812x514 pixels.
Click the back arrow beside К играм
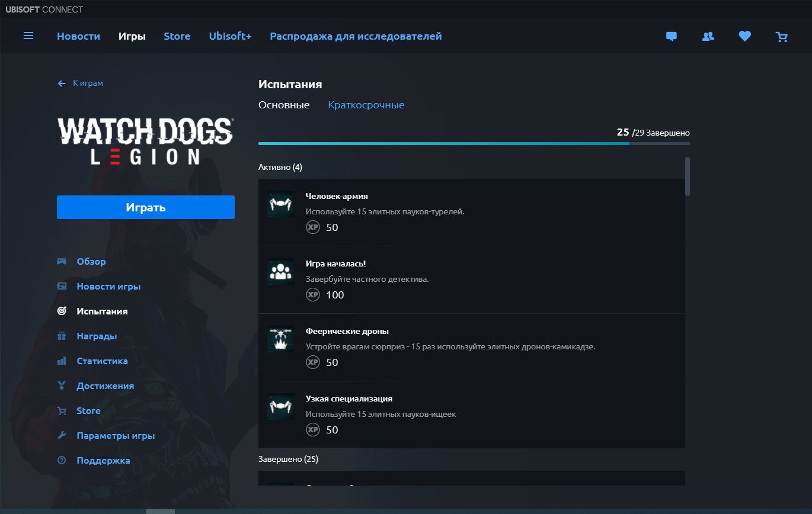point(62,83)
